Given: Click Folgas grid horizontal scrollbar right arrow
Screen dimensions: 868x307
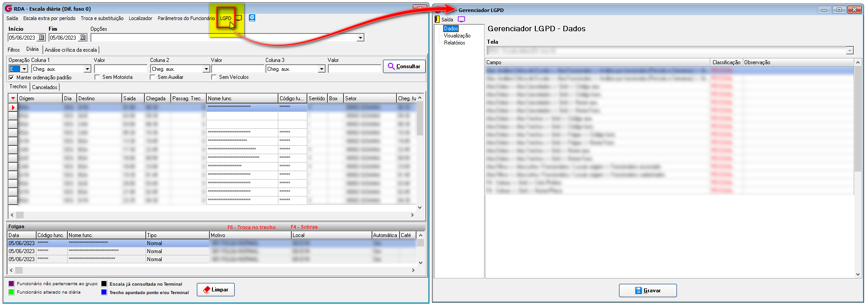Looking at the screenshot, I should [413, 270].
